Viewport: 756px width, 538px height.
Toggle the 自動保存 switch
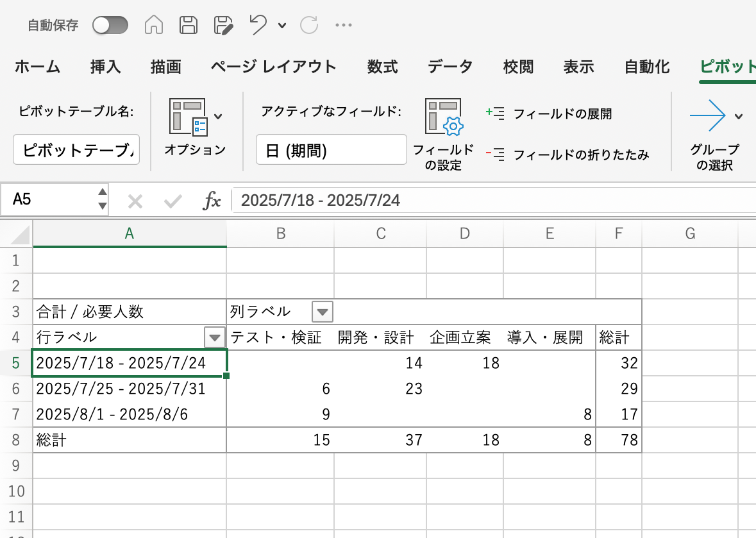[x=110, y=25]
